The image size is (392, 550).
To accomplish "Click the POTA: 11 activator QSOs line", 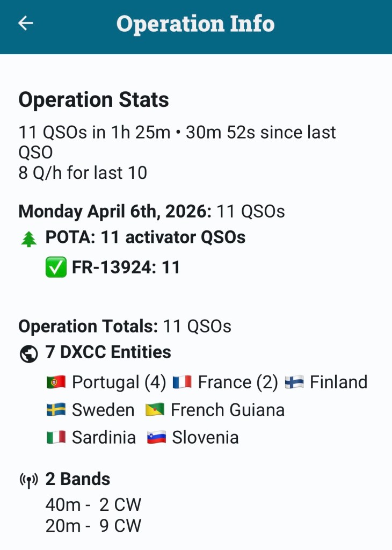I will [x=145, y=237].
